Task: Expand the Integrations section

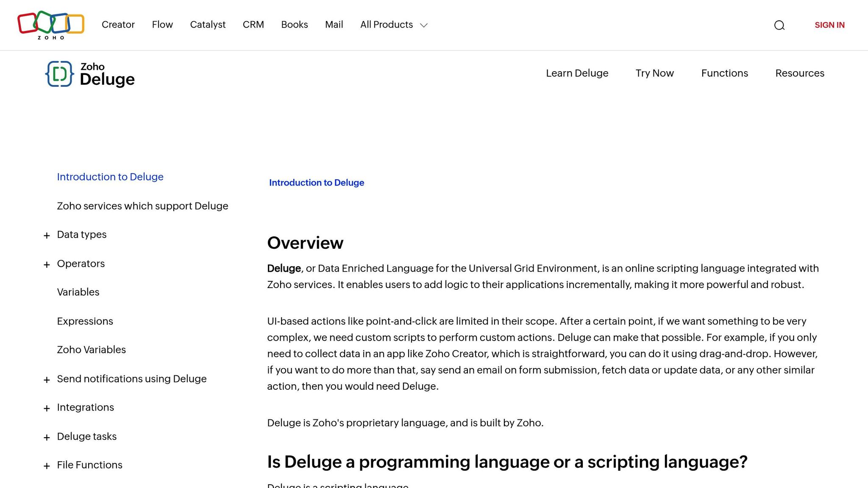Action: (x=47, y=408)
